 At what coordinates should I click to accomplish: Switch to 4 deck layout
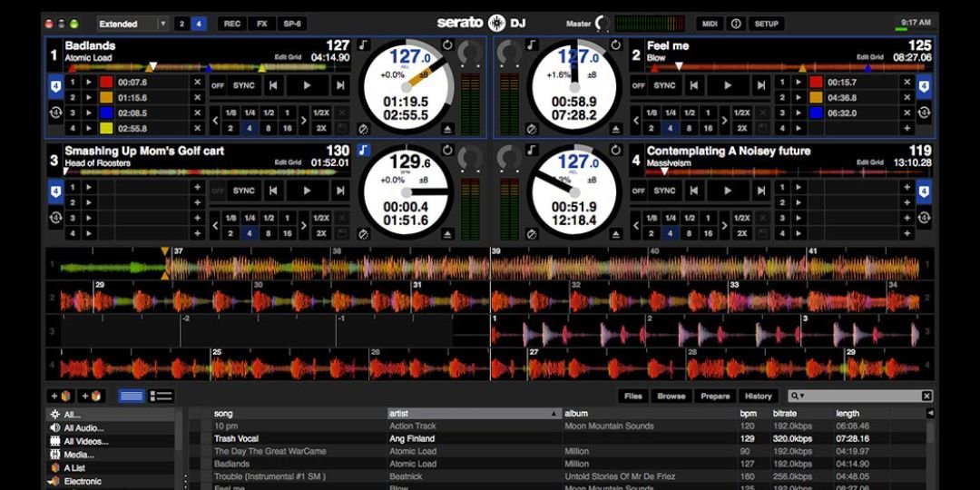(199, 24)
